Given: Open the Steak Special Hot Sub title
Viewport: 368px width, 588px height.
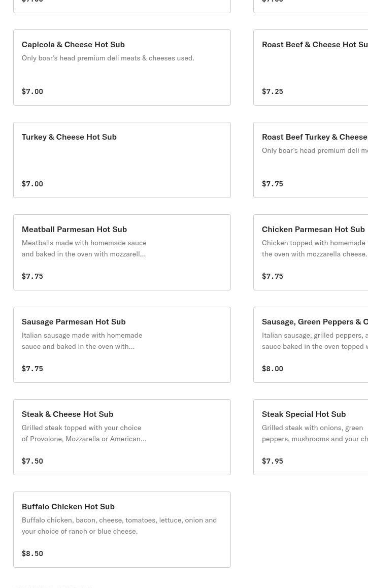Looking at the screenshot, I should point(304,414).
